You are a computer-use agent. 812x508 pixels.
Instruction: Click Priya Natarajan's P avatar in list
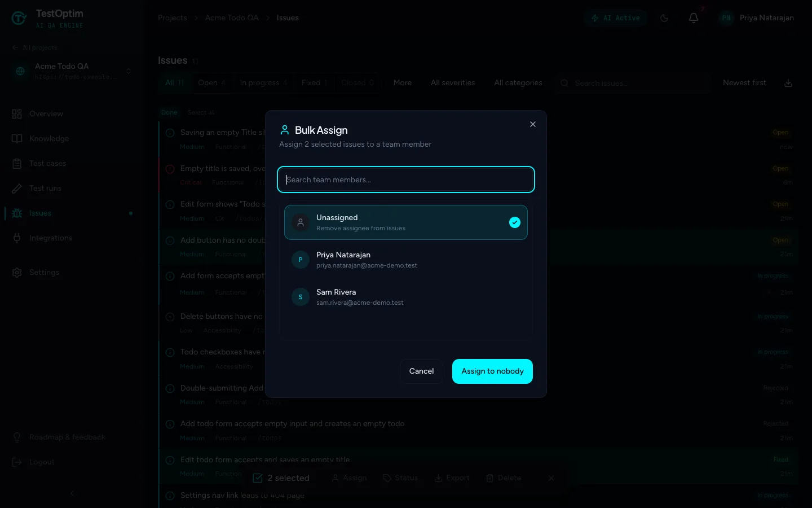[301, 260]
